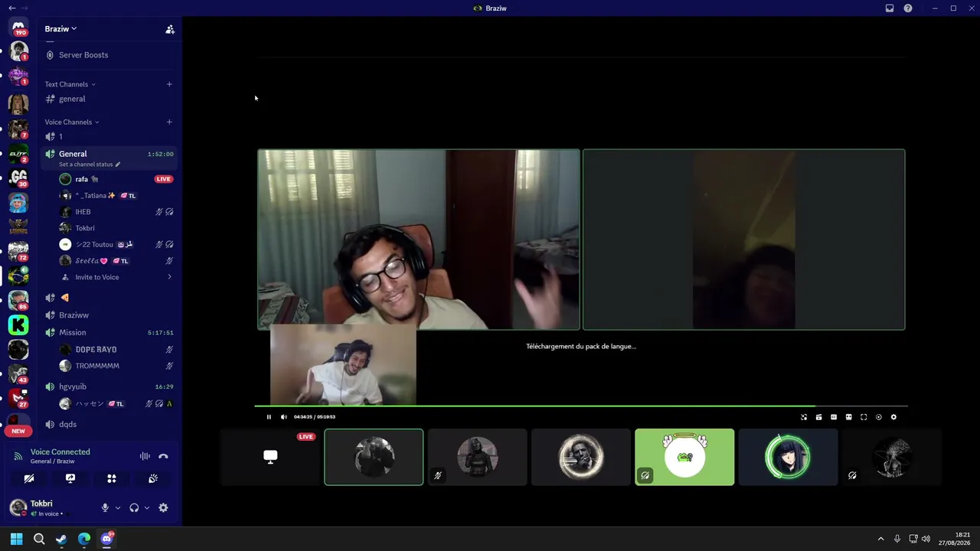The width and height of the screenshot is (980, 551).
Task: Create a new text channel with plus
Action: click(169, 84)
